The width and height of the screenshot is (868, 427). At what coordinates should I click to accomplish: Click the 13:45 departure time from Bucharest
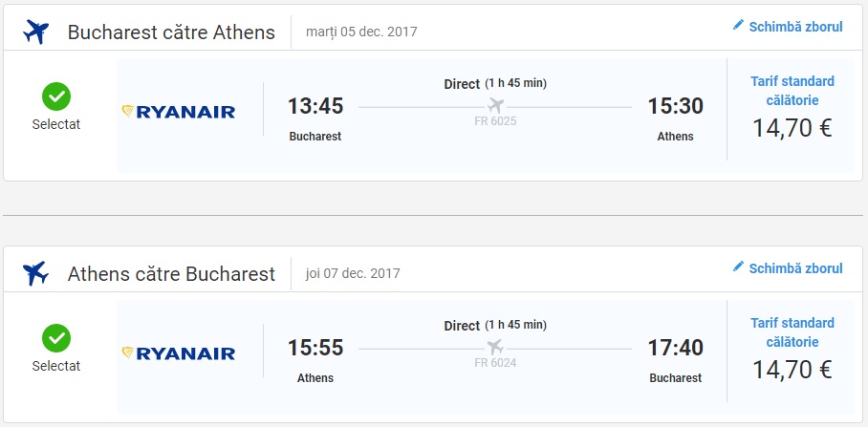[315, 106]
